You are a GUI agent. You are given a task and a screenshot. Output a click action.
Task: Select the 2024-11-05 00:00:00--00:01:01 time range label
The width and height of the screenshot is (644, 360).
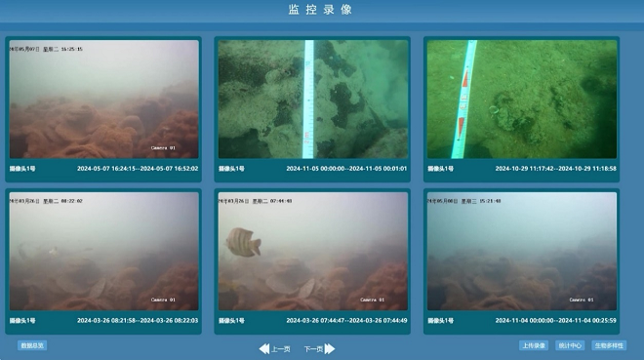point(346,169)
